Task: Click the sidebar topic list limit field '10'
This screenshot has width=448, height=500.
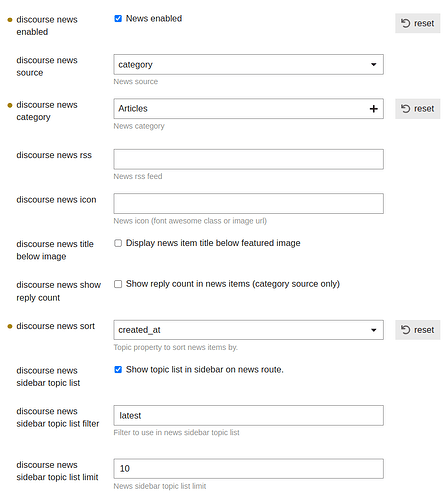Action: point(248,469)
